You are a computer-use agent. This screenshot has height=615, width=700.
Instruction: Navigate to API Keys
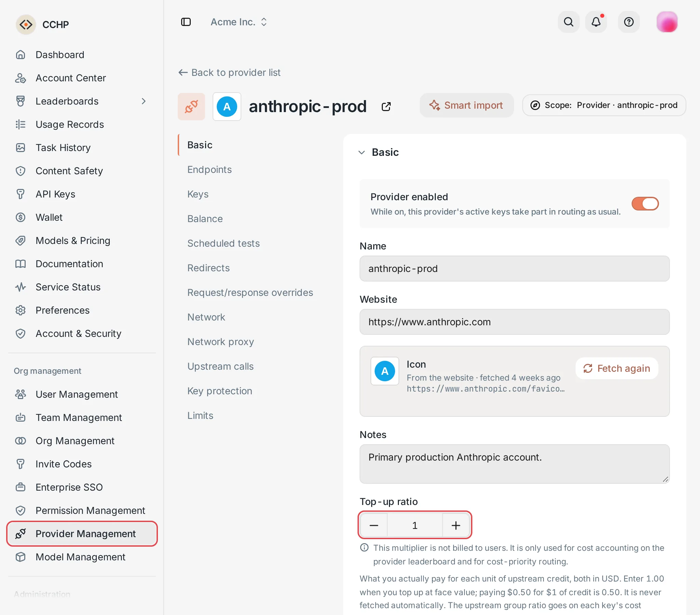tap(82, 194)
